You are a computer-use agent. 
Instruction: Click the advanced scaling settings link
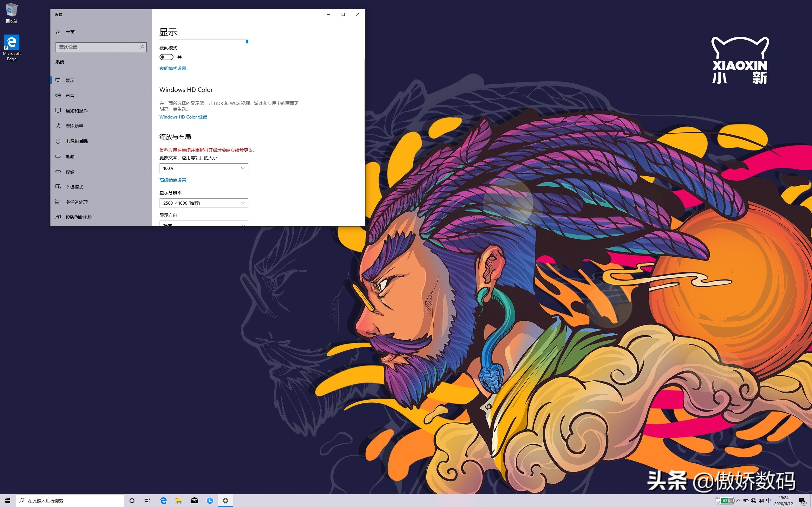pos(173,180)
